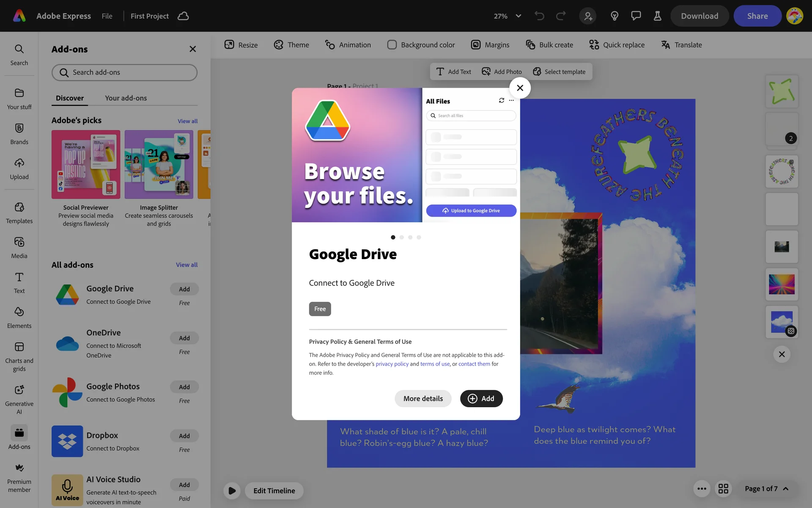The width and height of the screenshot is (812, 508).
Task: Expand the Page 1 of 7 chevron
Action: (x=786, y=489)
